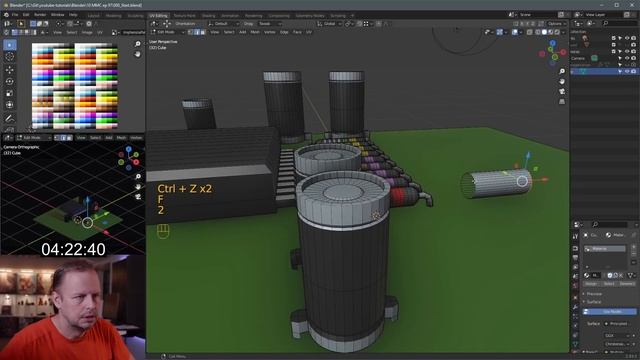
Task: Switch to the Shading workspace tab
Action: [x=208, y=16]
